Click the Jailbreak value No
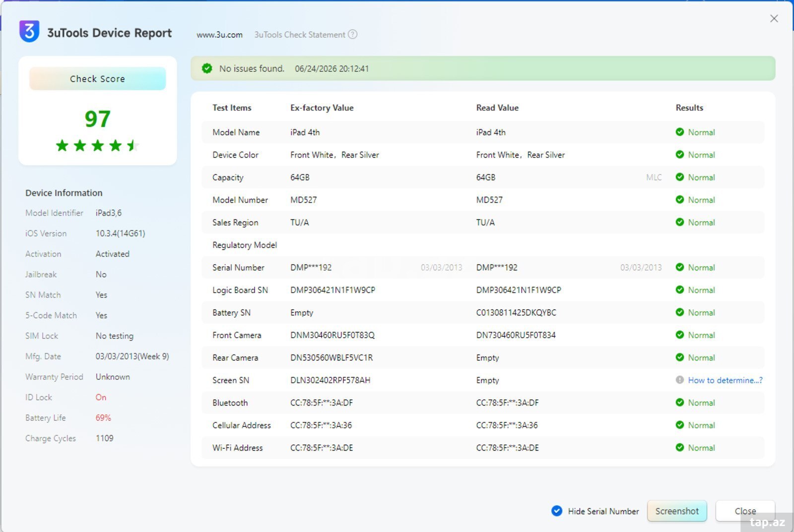Screen dimensions: 794x532 click(x=101, y=274)
